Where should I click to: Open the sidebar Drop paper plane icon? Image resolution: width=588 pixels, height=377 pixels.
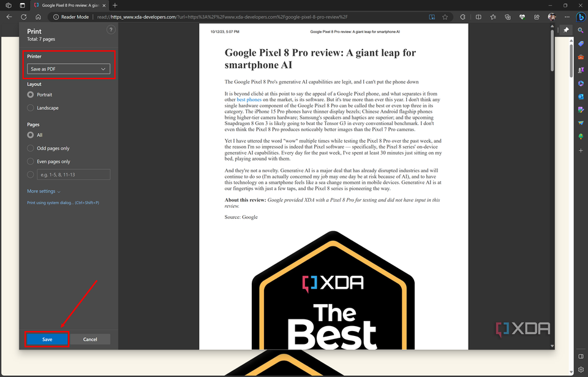[581, 123]
